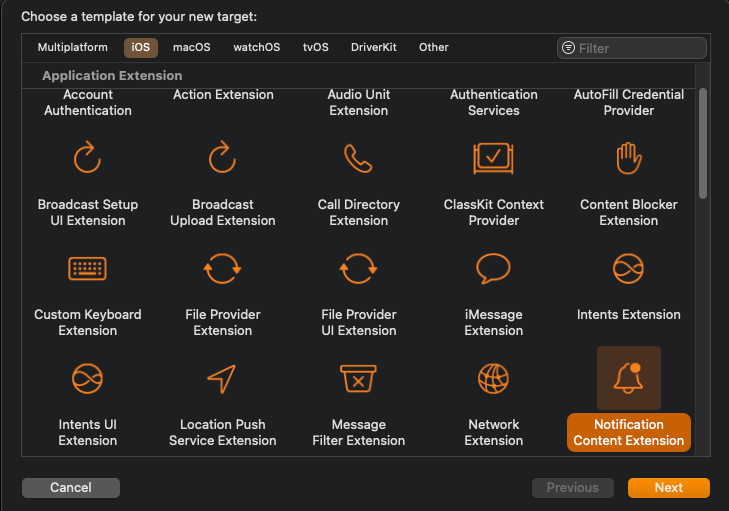Select the Audio Unit Extension label
Image resolution: width=729 pixels, height=511 pixels.
click(x=358, y=102)
